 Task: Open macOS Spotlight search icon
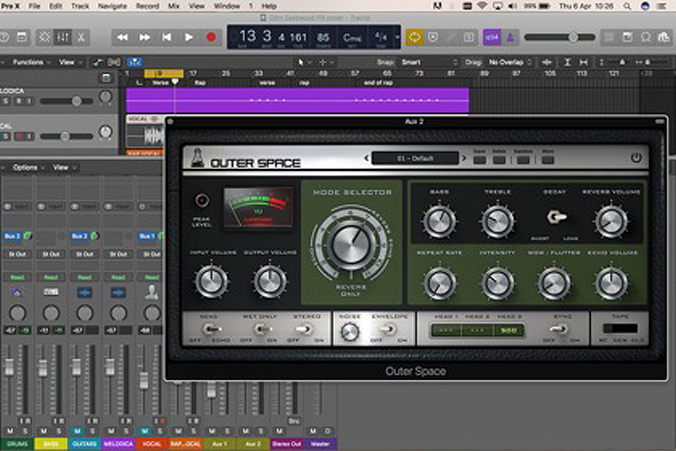627,6
